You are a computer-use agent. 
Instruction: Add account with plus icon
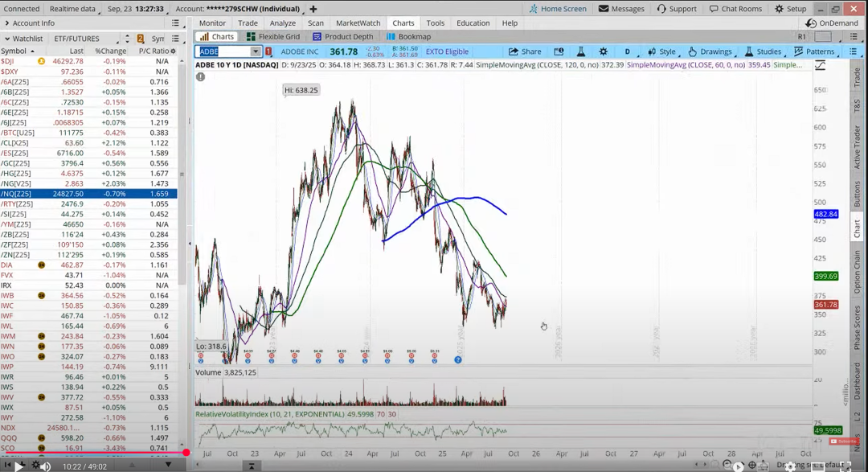pyautogui.click(x=313, y=9)
